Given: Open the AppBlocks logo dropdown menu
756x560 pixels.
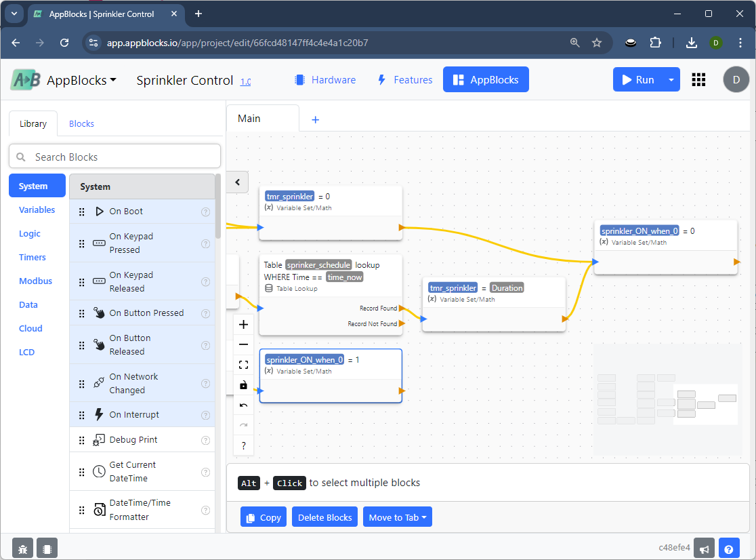Looking at the screenshot, I should [x=64, y=80].
